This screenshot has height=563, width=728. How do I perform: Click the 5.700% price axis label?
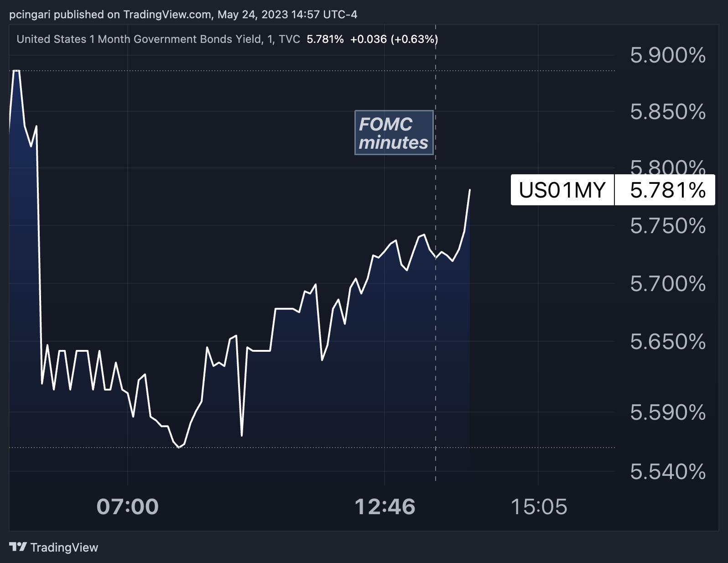[668, 284]
